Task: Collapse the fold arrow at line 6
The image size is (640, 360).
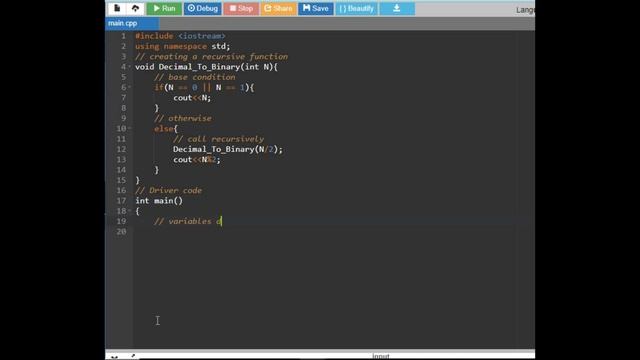Action: point(130,87)
